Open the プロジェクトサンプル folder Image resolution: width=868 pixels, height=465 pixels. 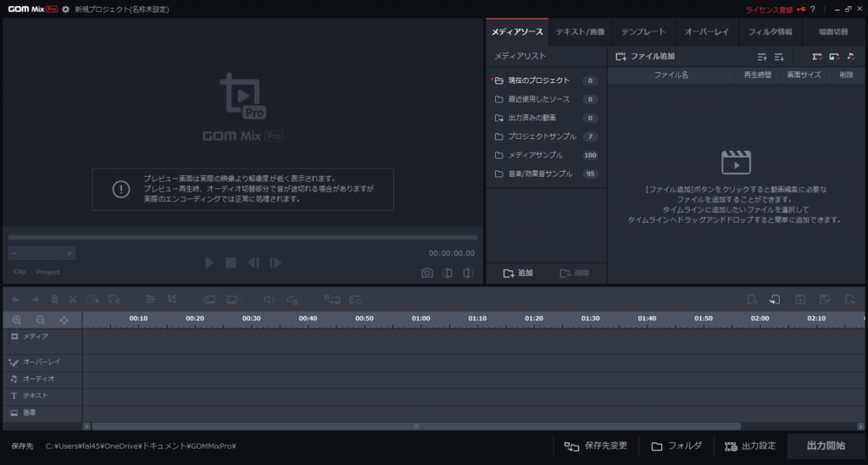coord(541,136)
